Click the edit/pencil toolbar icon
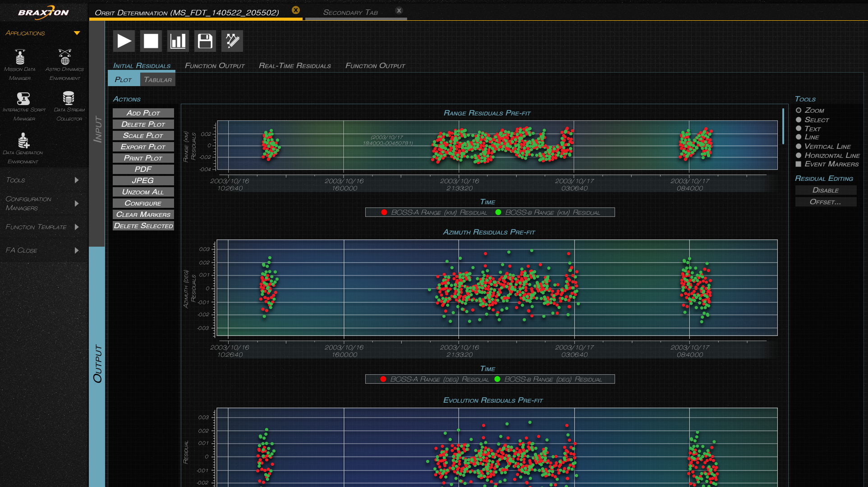Image resolution: width=868 pixels, height=487 pixels. [x=232, y=41]
